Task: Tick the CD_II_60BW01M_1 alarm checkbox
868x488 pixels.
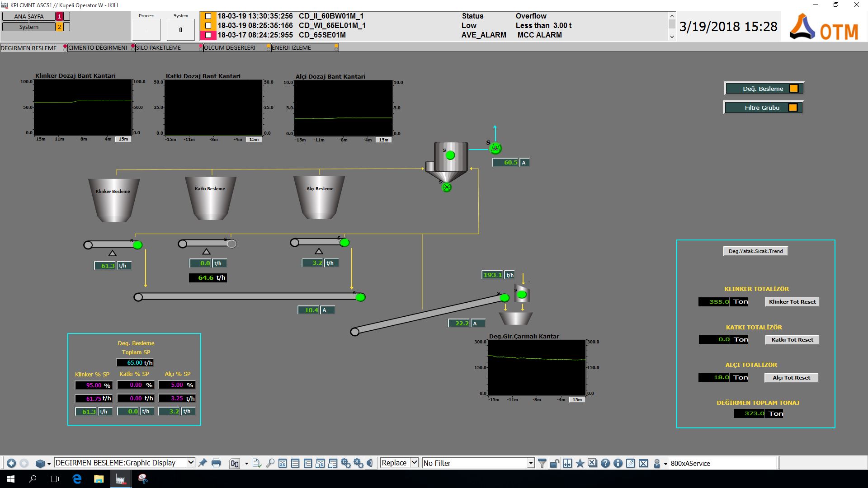Action: (208, 16)
